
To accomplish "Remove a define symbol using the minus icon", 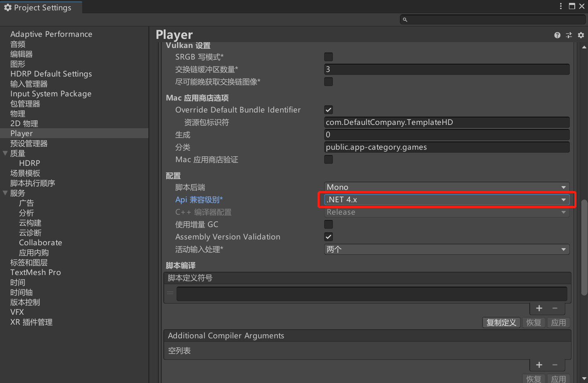I will click(x=554, y=308).
